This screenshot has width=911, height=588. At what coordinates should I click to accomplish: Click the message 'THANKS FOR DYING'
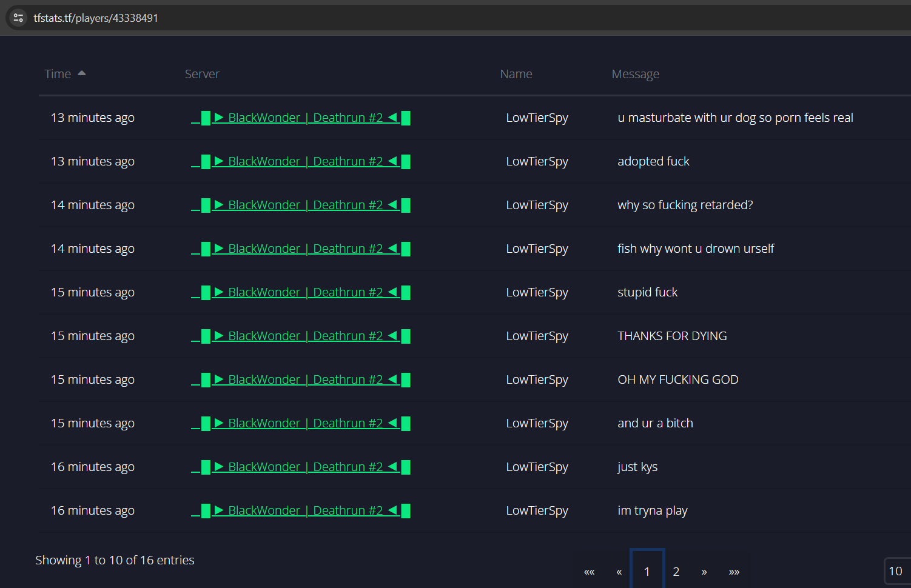pos(672,336)
